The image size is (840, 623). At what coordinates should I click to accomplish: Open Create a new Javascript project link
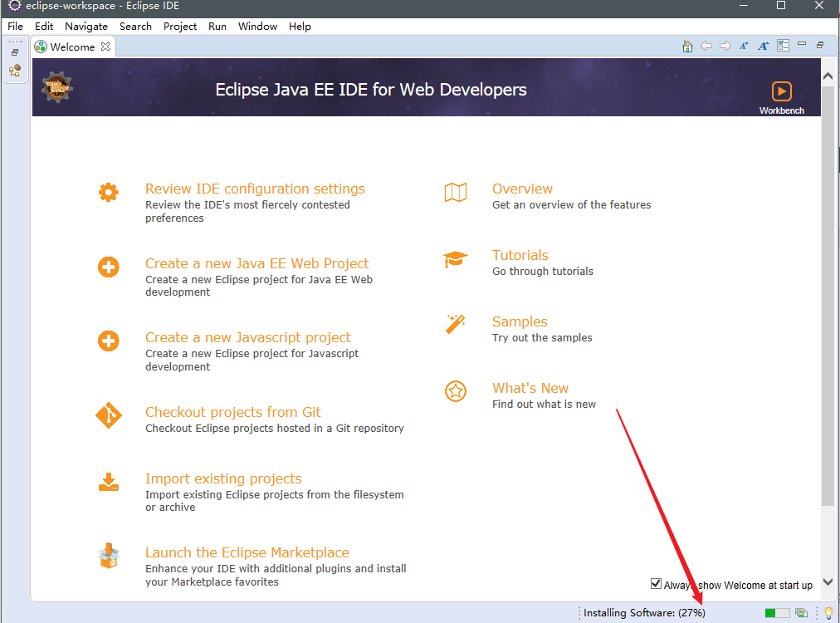(248, 337)
